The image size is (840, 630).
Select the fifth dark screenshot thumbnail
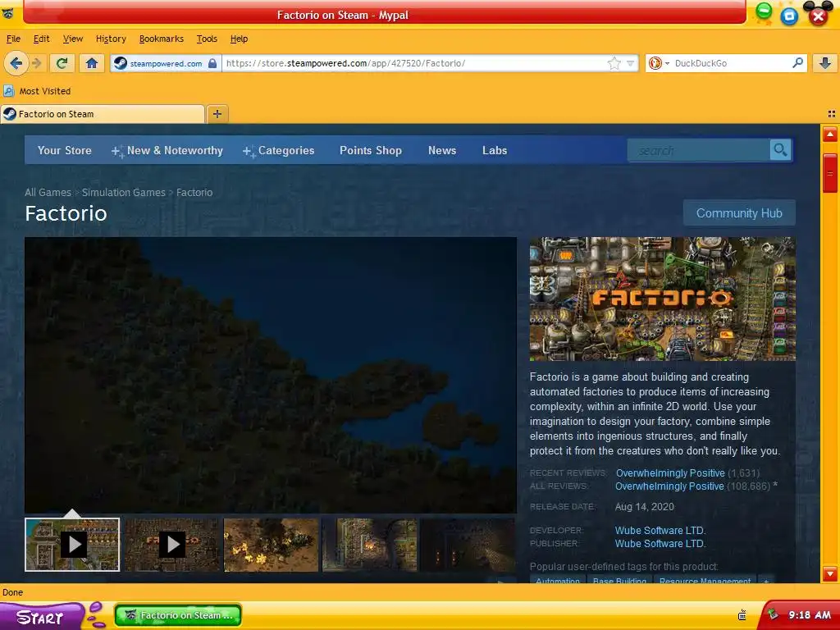tap(468, 545)
